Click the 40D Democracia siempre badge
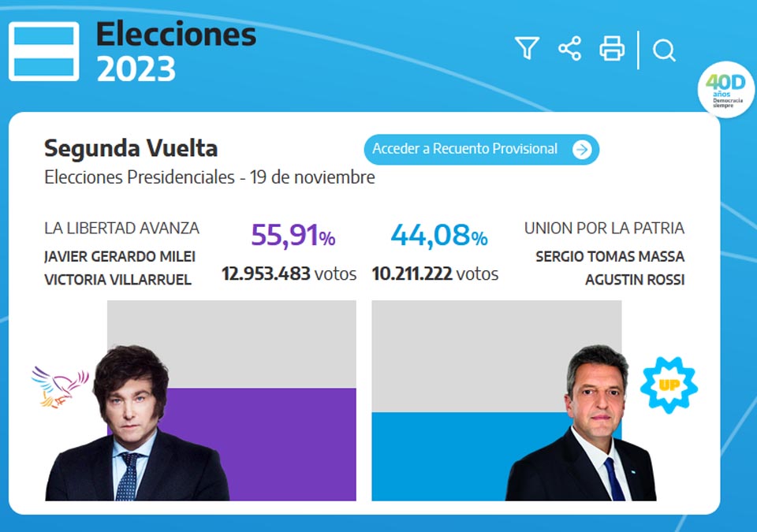This screenshot has width=757, height=532. click(x=725, y=90)
